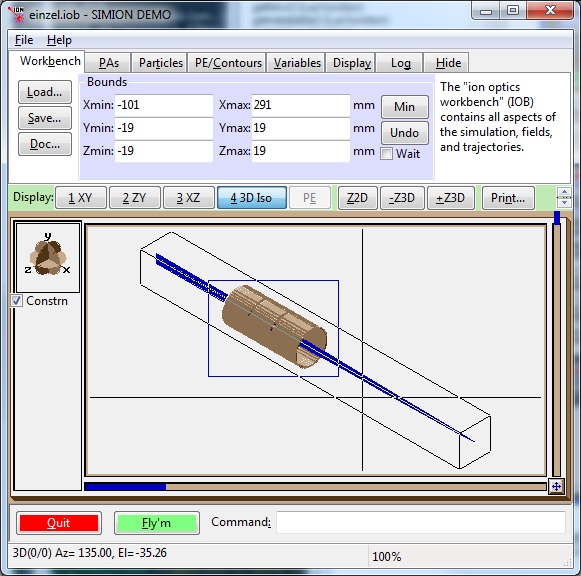Click the Command input field
581x576 pixels.
point(421,522)
